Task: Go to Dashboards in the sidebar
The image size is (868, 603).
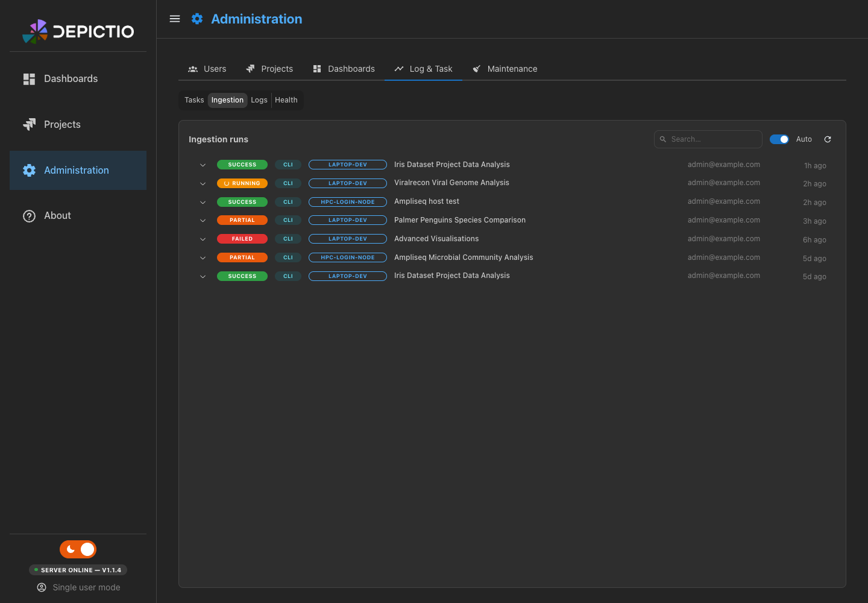Action: (x=78, y=79)
